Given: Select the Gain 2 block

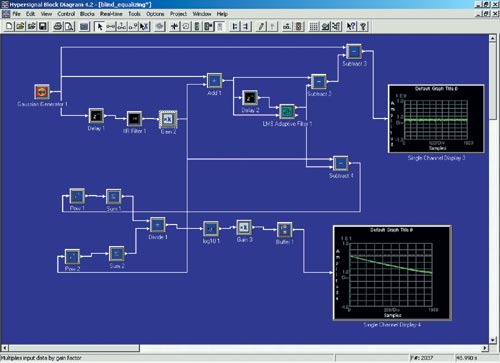Looking at the screenshot, I should point(168,119).
